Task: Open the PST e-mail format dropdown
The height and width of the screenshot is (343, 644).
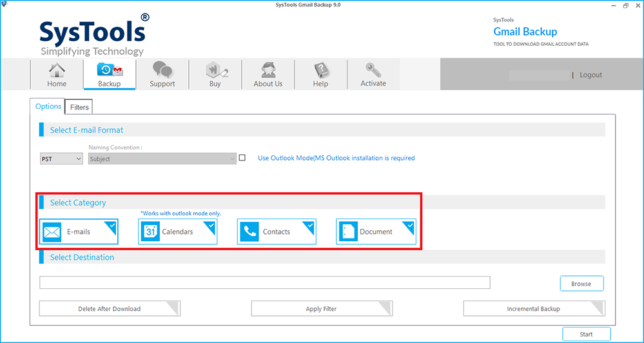Action: coord(62,159)
